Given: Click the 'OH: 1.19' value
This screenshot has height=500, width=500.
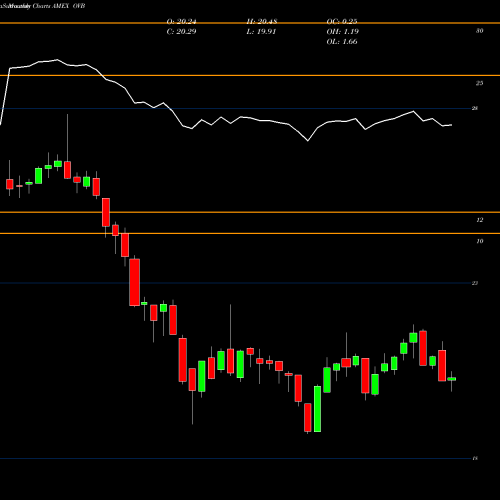Looking at the screenshot, I should coord(342,32).
